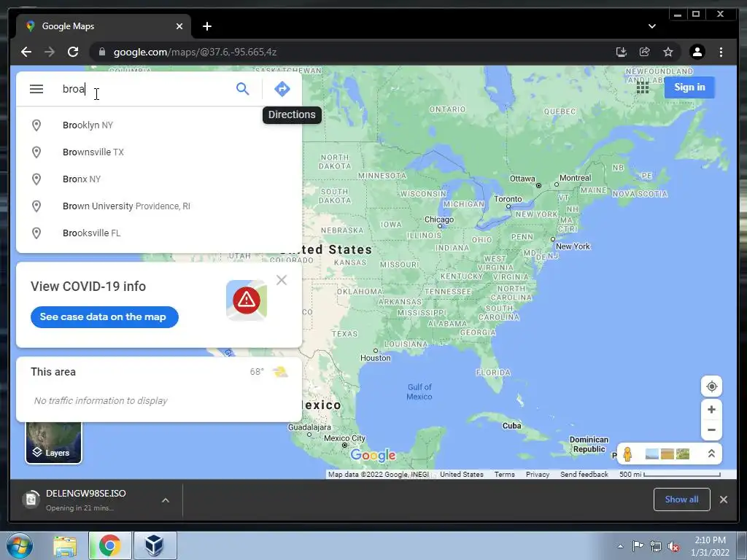Zoom out the map with minus
Screen dimensions: 747x560
pyautogui.click(x=711, y=430)
